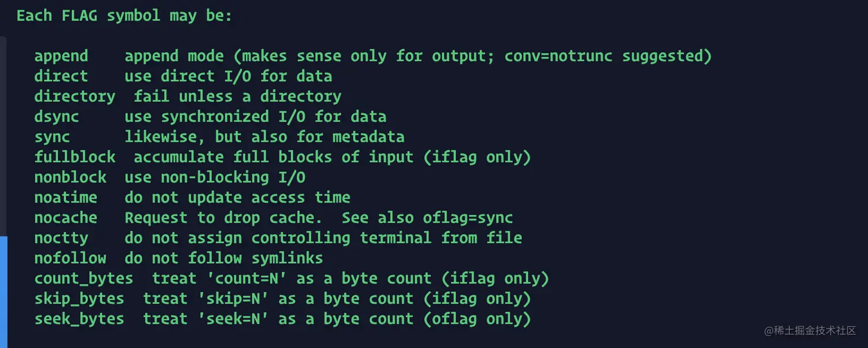
Task: Click the "nonblock" flag name
Action: pos(70,177)
